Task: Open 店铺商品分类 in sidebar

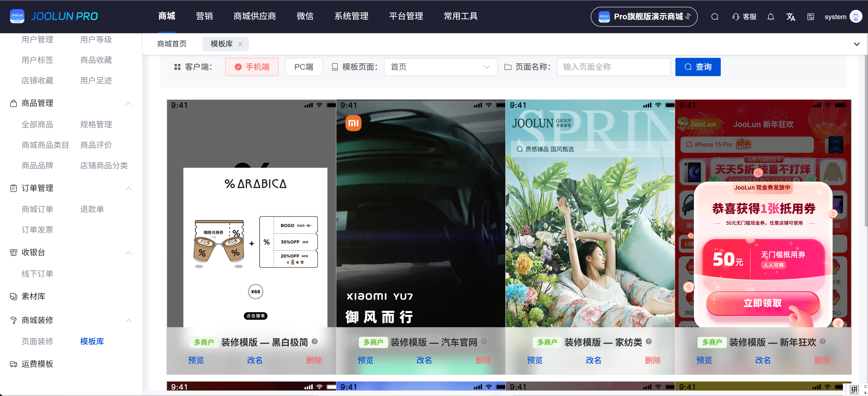Action: [104, 166]
